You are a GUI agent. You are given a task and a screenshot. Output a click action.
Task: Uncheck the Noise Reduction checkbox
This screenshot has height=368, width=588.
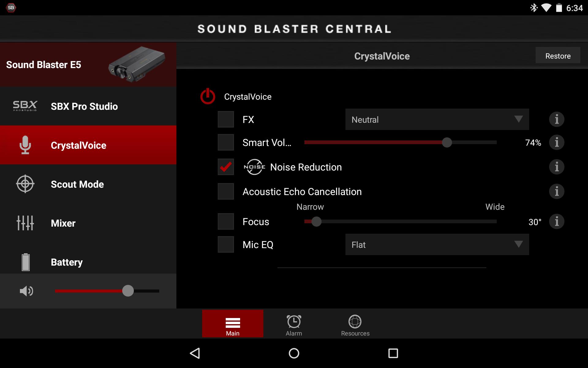pyautogui.click(x=226, y=167)
